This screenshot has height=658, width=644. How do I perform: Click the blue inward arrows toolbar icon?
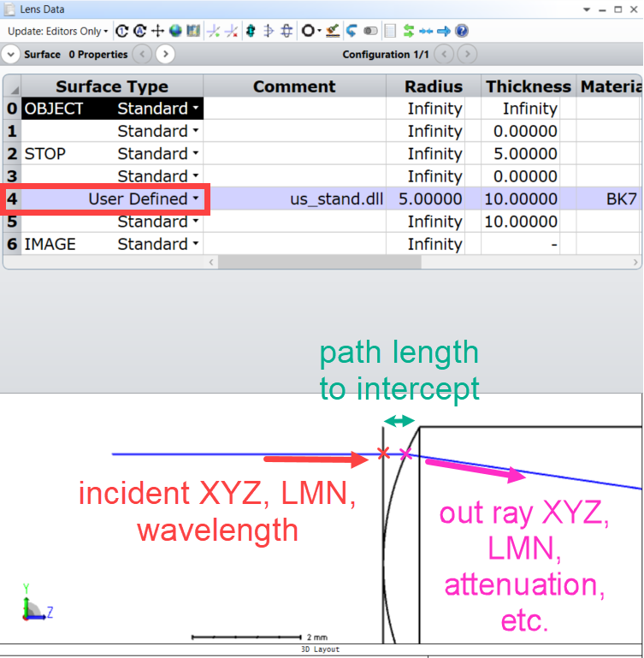426,31
